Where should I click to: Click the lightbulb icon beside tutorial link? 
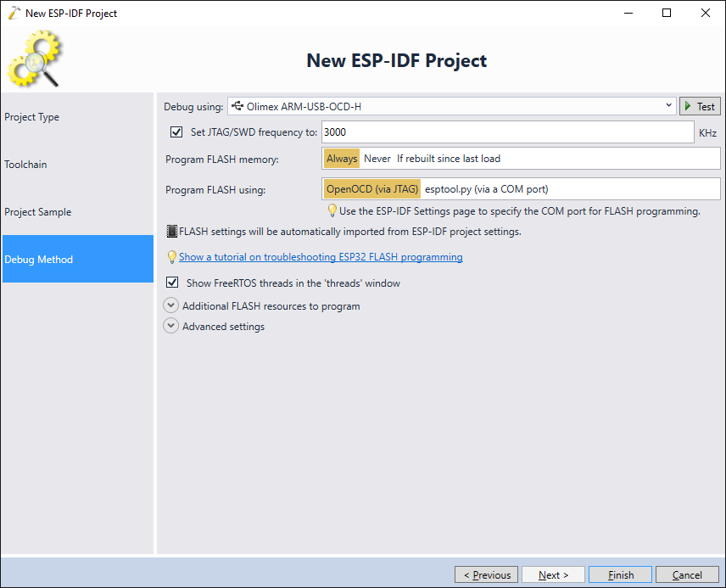pyautogui.click(x=172, y=257)
